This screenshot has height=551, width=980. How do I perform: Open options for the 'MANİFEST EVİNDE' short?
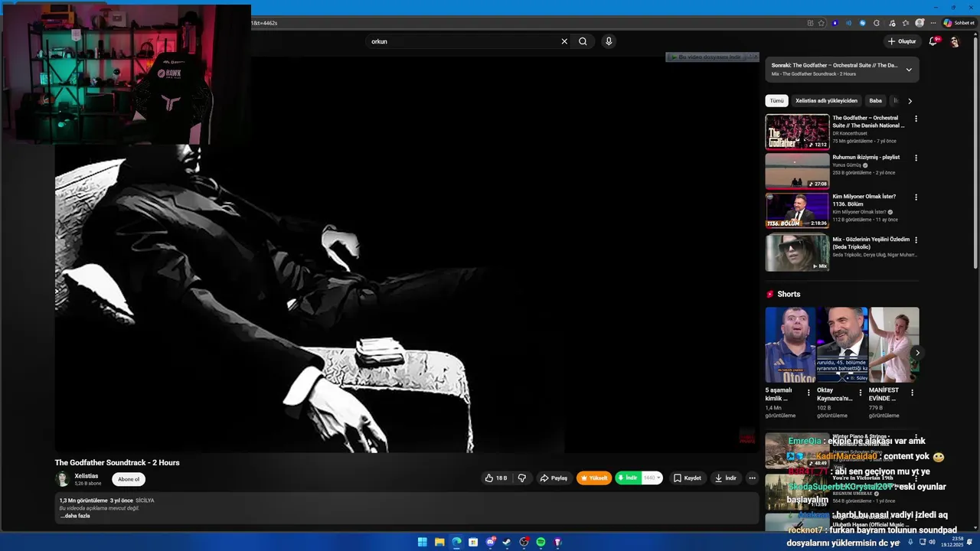click(x=912, y=393)
